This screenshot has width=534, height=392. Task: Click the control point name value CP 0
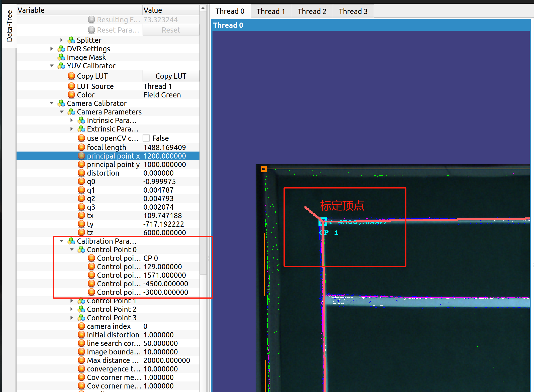coord(151,258)
